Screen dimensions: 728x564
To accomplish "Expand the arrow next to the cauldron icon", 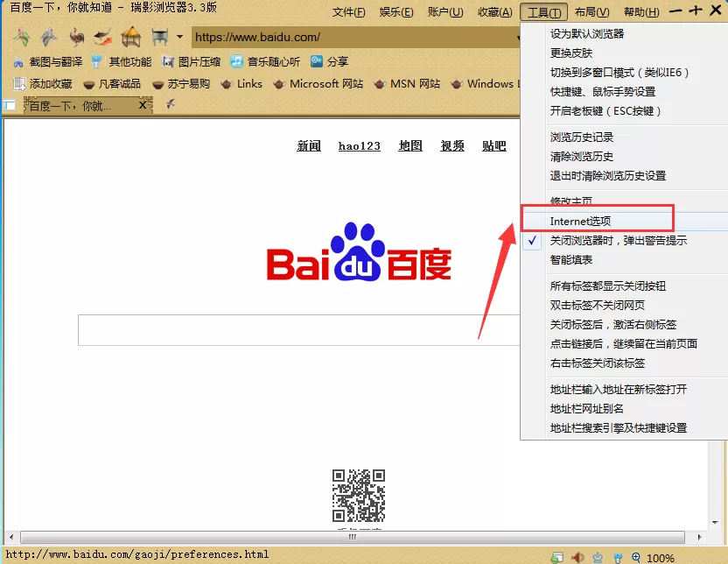I will 179,37.
